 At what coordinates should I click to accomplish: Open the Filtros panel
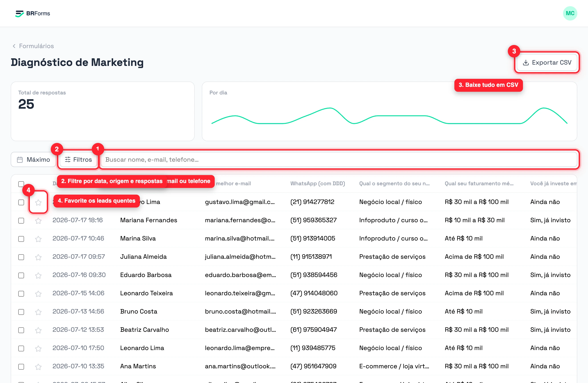pos(78,159)
